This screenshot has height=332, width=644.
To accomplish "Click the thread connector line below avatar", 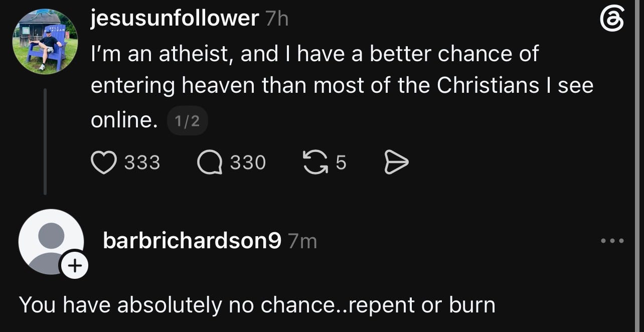I will click(x=45, y=141).
